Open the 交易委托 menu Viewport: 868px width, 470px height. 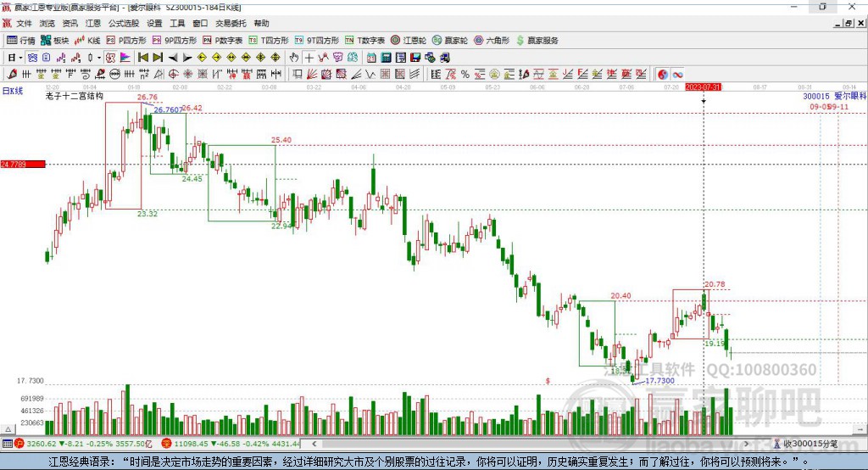pyautogui.click(x=231, y=23)
